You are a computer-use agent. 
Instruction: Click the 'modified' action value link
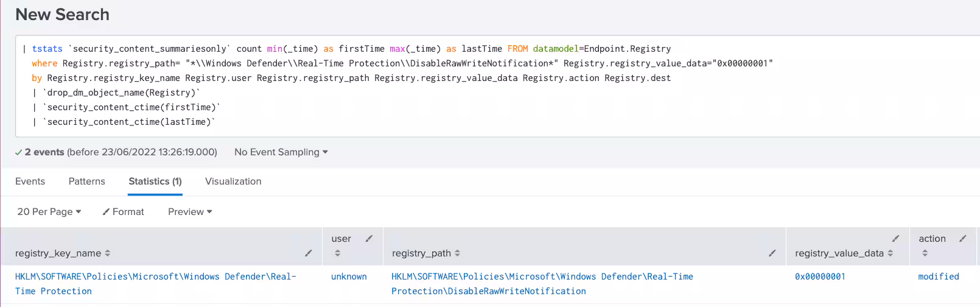(938, 277)
